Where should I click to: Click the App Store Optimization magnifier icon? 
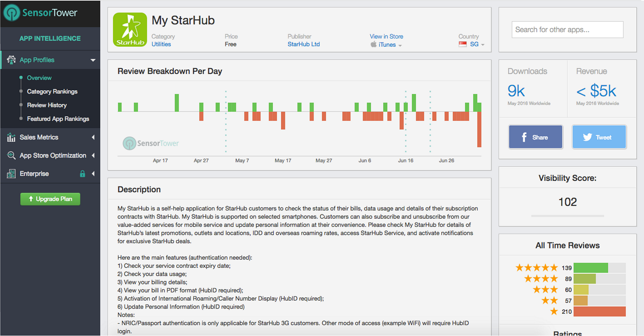tap(11, 156)
